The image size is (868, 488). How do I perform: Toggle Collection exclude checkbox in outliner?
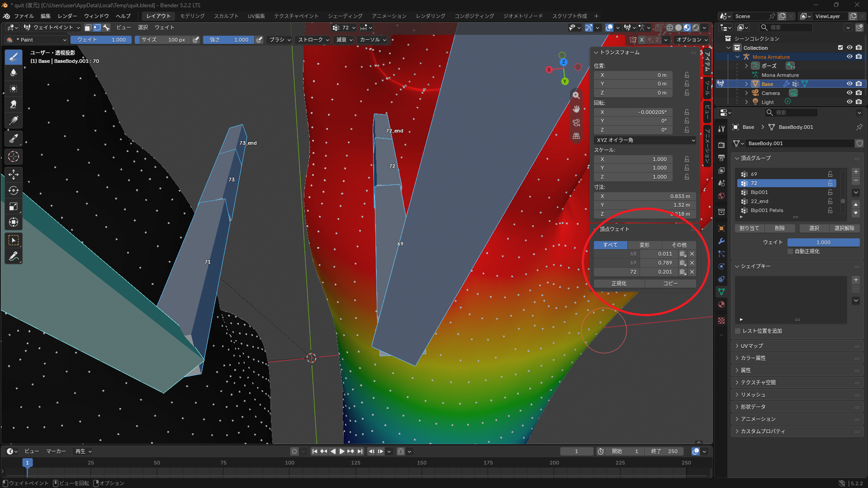840,48
